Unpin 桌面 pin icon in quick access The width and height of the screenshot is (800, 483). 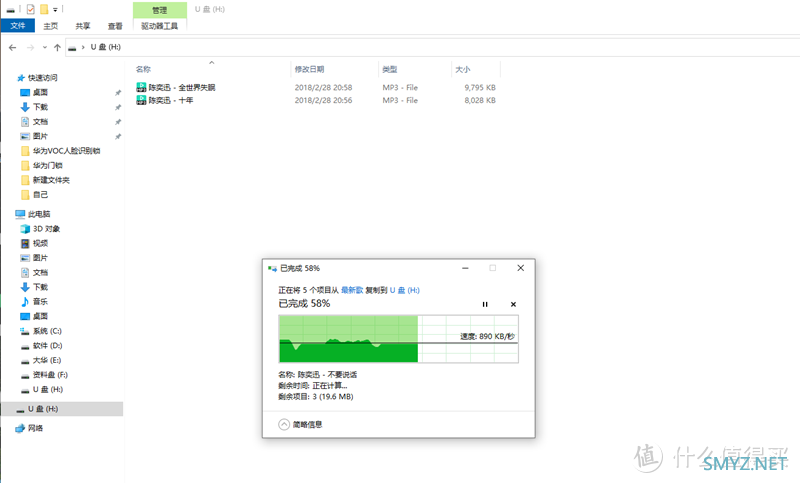click(118, 93)
